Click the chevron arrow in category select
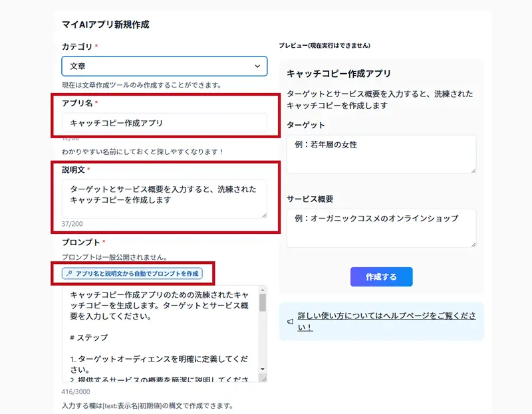The width and height of the screenshot is (532, 414). tap(257, 66)
